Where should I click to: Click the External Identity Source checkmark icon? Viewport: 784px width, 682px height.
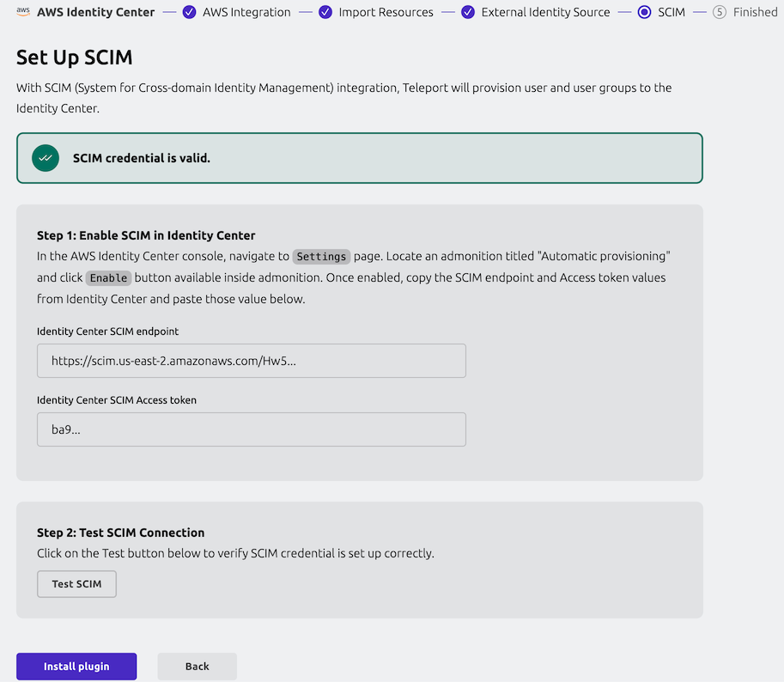tap(468, 12)
